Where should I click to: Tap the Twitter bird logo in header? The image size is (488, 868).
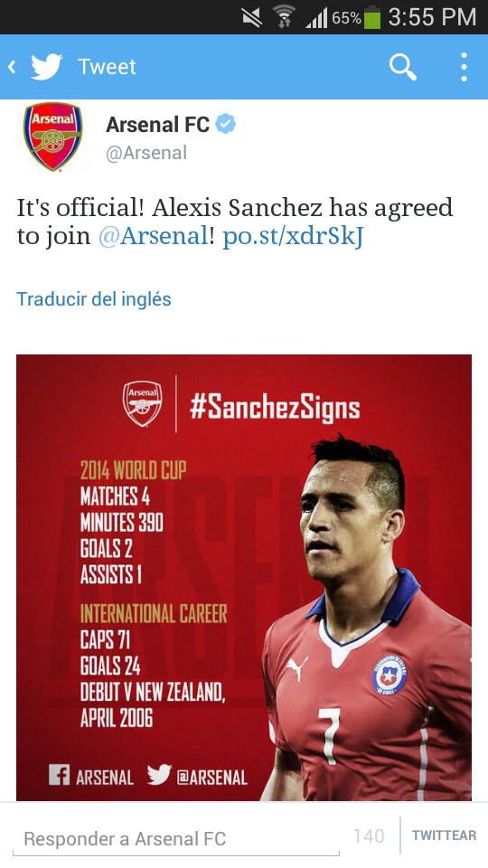46,67
